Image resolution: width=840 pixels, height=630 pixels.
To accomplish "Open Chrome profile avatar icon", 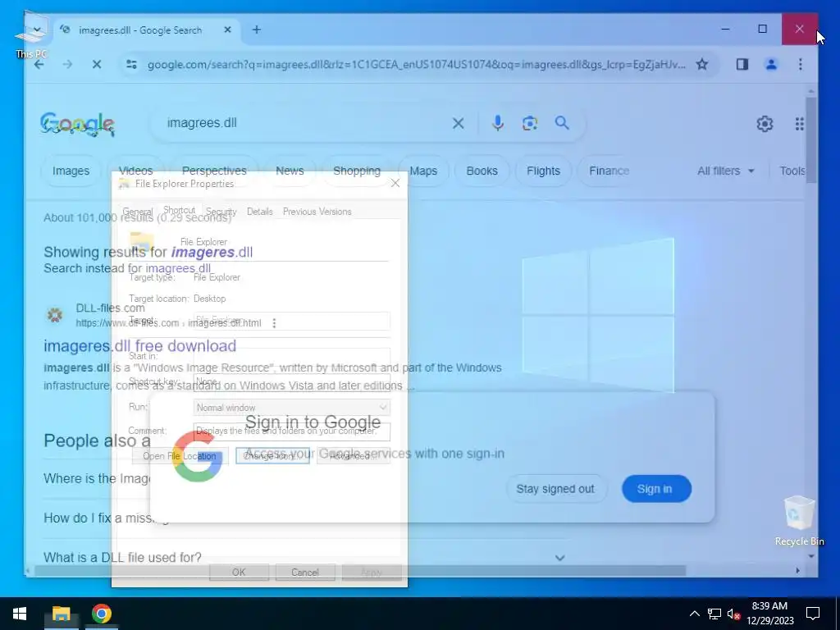I will [x=771, y=65].
